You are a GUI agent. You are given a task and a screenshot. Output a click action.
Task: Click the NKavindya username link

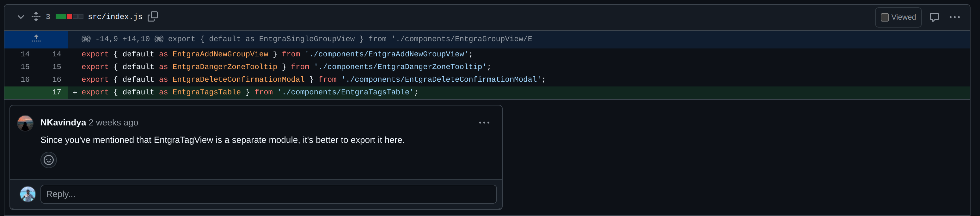point(63,123)
